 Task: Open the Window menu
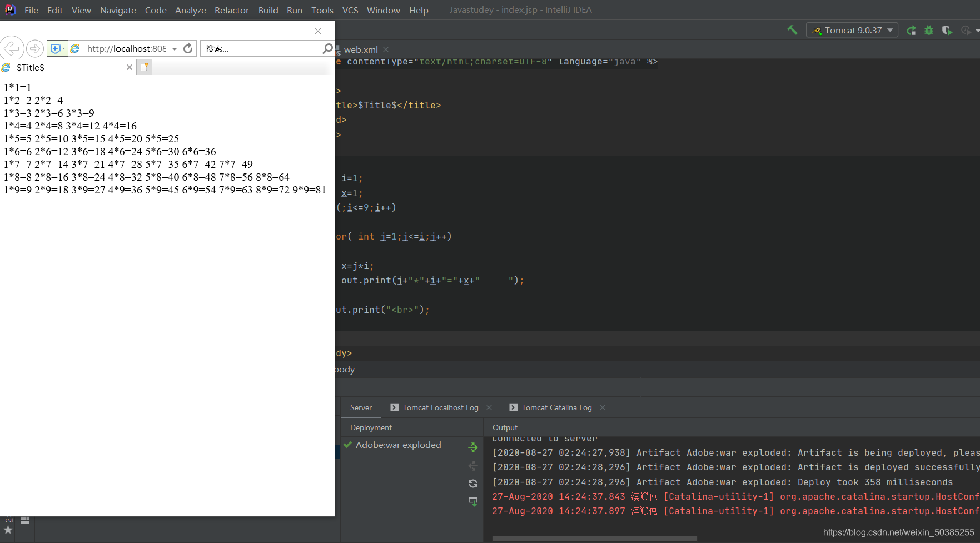tap(383, 10)
